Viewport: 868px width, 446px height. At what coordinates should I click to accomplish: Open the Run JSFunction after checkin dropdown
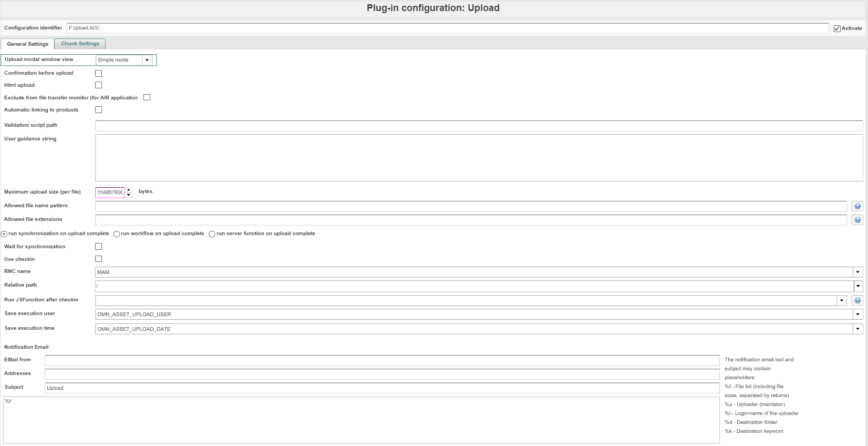coord(842,301)
